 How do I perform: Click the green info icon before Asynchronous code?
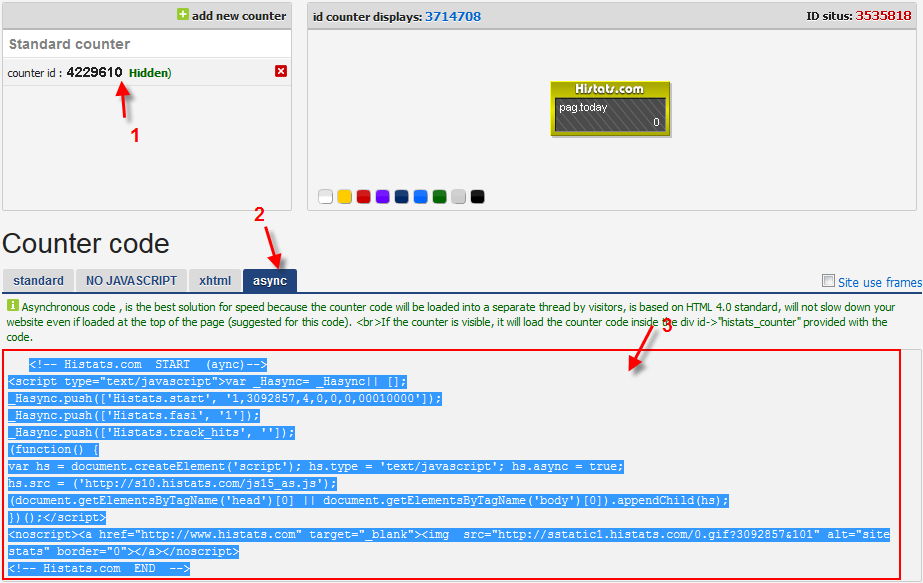pos(12,305)
